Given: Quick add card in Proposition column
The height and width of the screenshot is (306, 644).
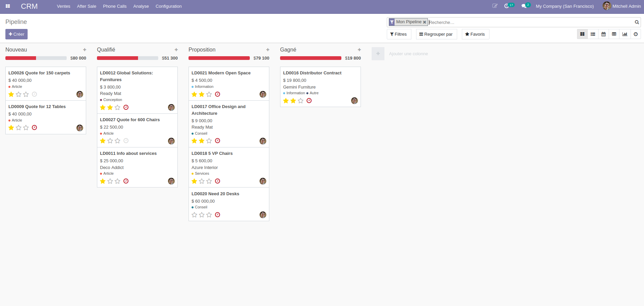Looking at the screenshot, I should [268, 49].
